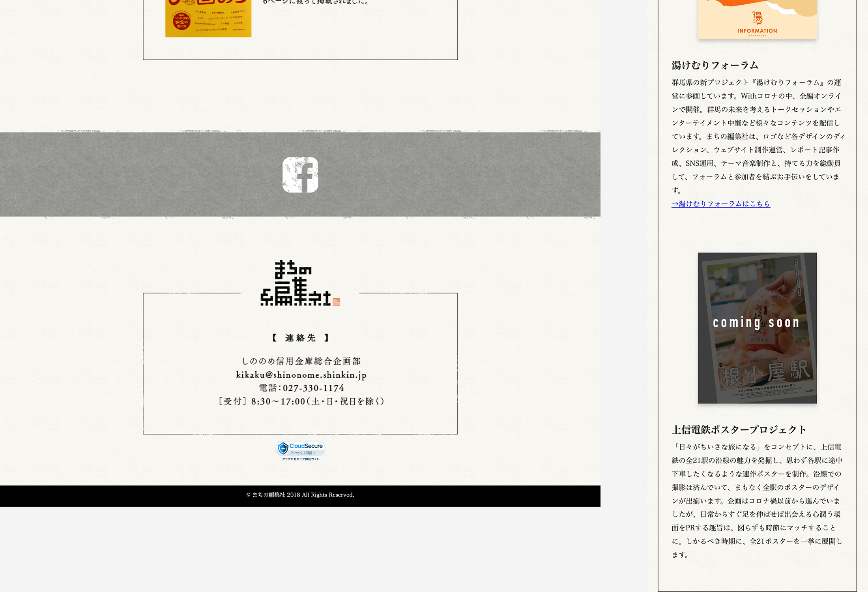
Task: Click the クラウドセキュア認証サイト caption under badge
Action: [x=301, y=459]
